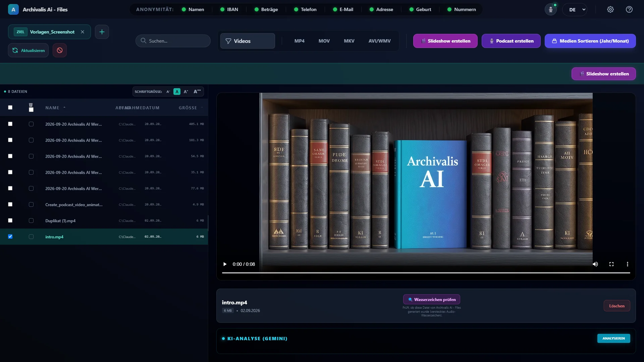Enter fullscreen video mode
This screenshot has height=362, width=644.
pyautogui.click(x=611, y=264)
